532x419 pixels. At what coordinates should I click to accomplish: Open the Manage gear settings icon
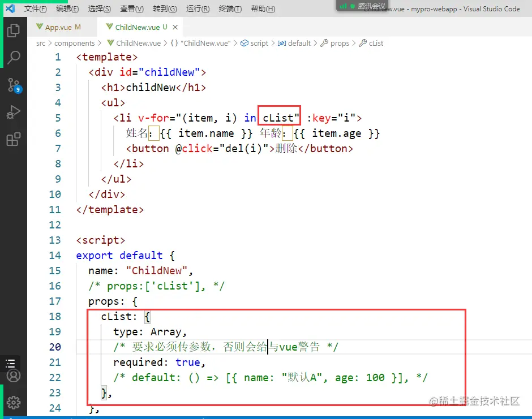click(14, 403)
